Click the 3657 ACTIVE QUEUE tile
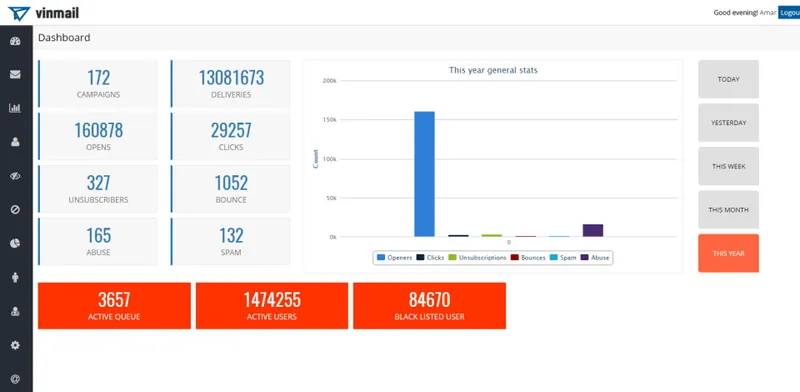The image size is (800, 392). pyautogui.click(x=114, y=306)
